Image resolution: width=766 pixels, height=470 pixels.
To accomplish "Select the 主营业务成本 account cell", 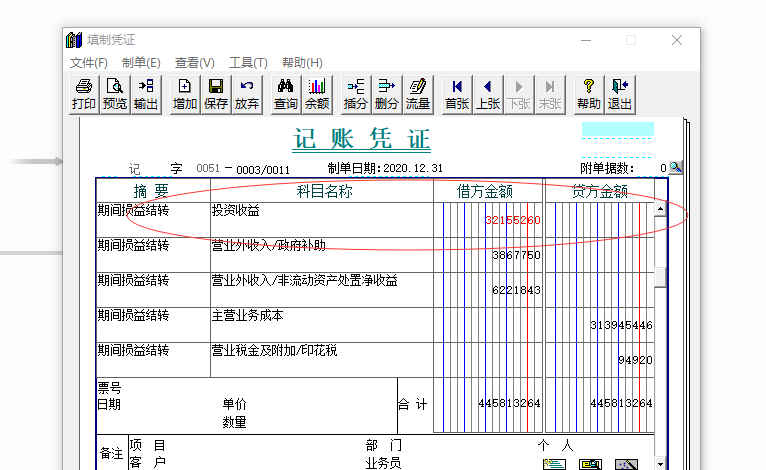I will [x=322, y=325].
